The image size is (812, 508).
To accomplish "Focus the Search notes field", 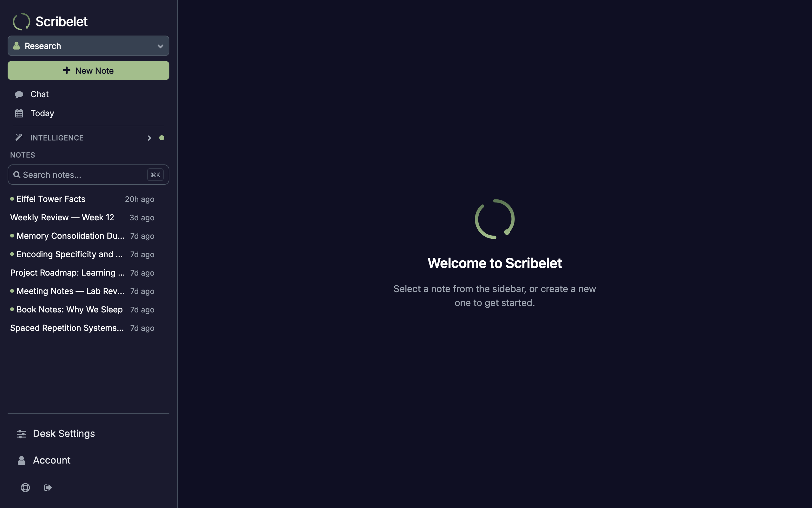I will 88,175.
